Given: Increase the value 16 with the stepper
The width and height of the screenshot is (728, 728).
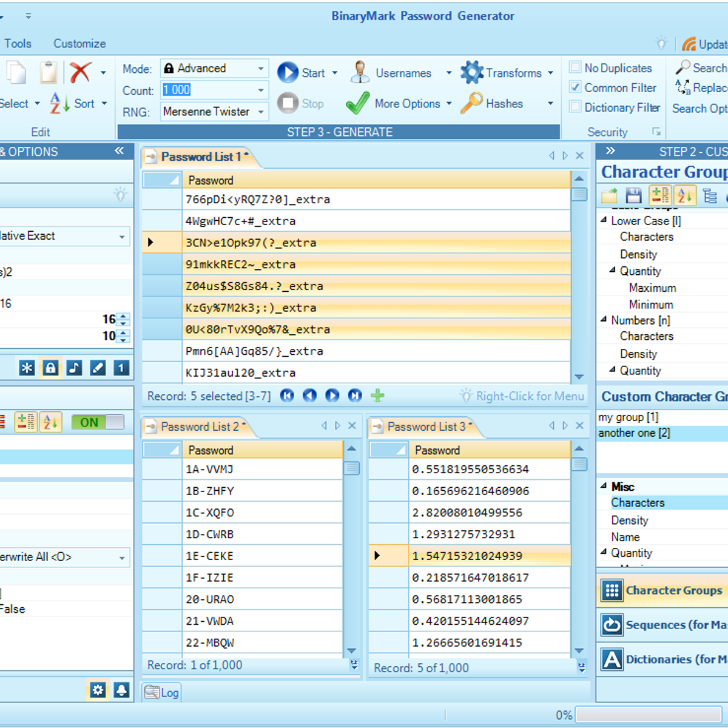Looking at the screenshot, I should [124, 315].
